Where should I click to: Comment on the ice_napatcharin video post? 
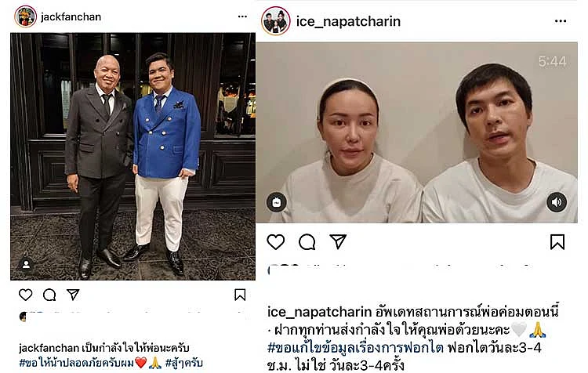click(307, 242)
